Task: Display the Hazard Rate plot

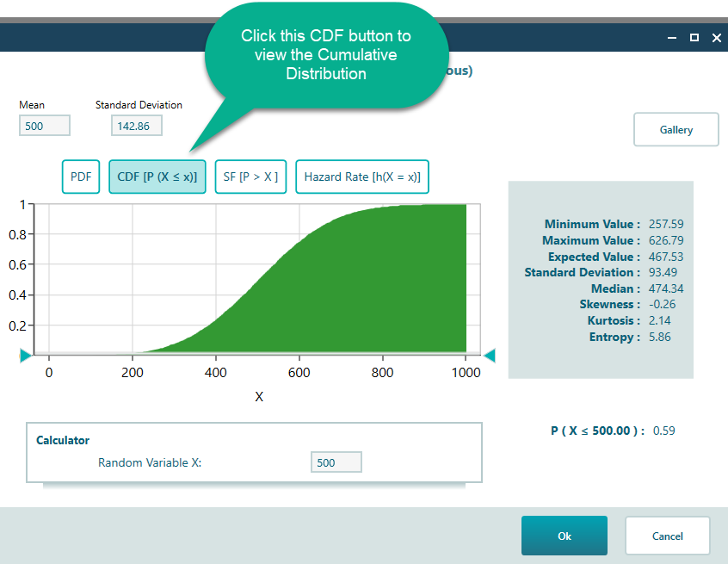Action: [362, 177]
